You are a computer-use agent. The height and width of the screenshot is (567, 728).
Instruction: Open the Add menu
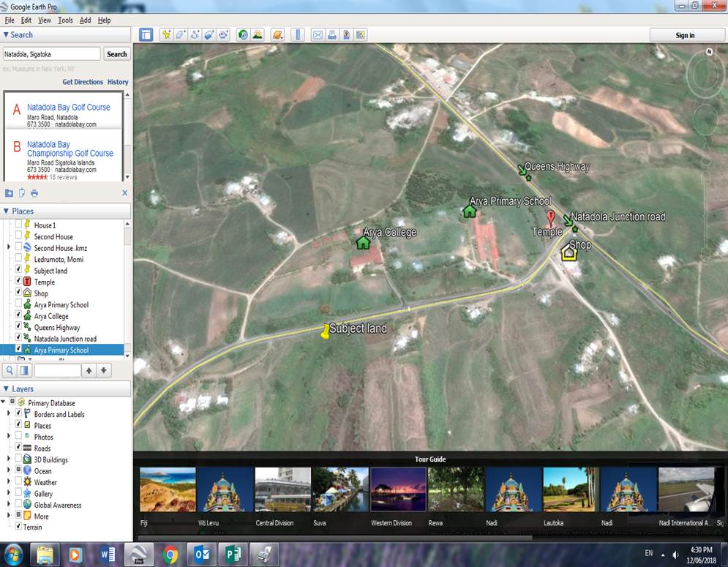coord(85,20)
